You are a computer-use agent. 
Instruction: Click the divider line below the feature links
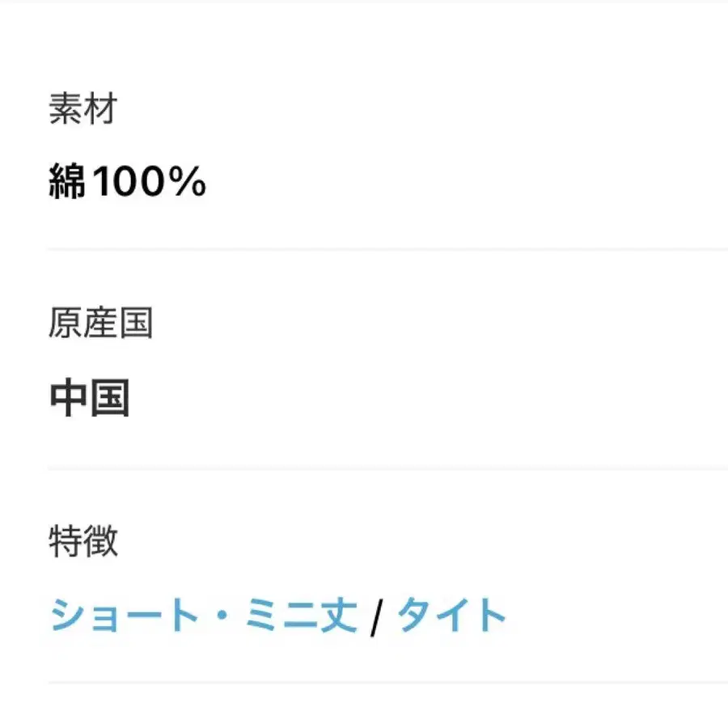tap(387, 683)
